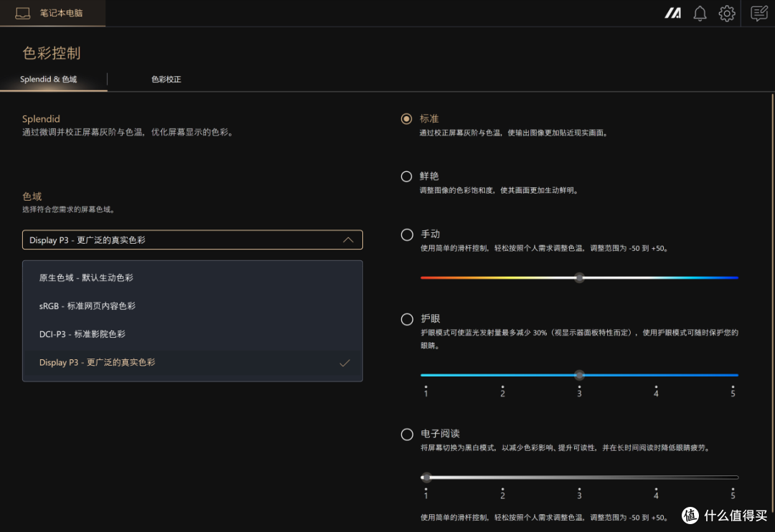Viewport: 775px width, 532px height.
Task: Select the 标准 radio button
Action: (406, 119)
